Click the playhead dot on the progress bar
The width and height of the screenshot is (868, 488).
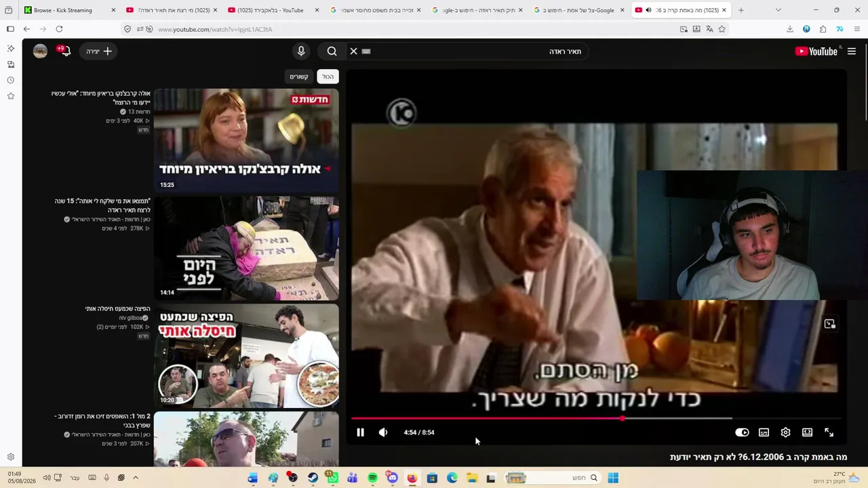(x=622, y=418)
